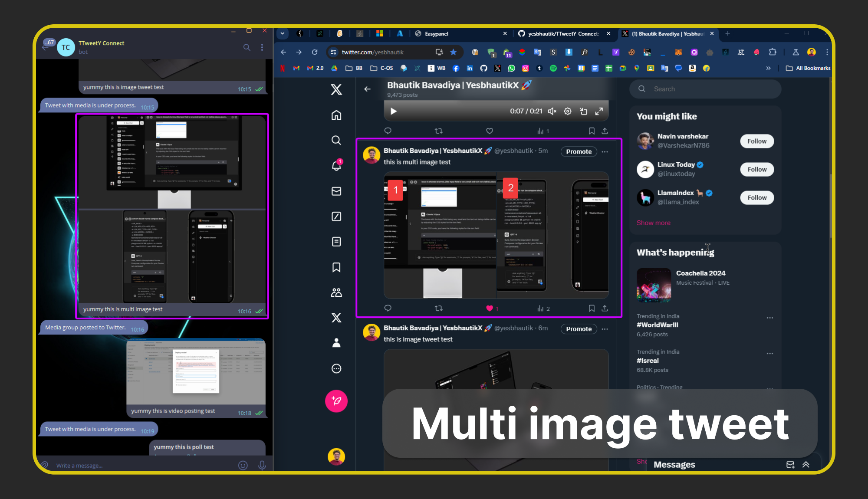Expand the Messages drawer chevron

806,464
